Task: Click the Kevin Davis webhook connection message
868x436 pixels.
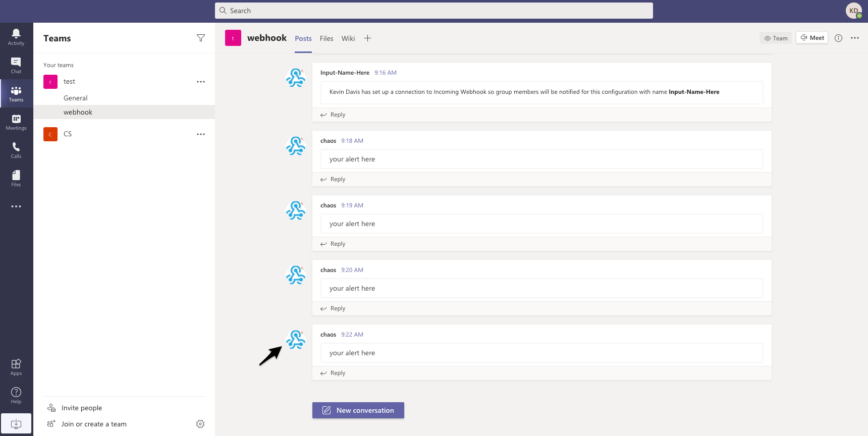Action: tap(542, 92)
